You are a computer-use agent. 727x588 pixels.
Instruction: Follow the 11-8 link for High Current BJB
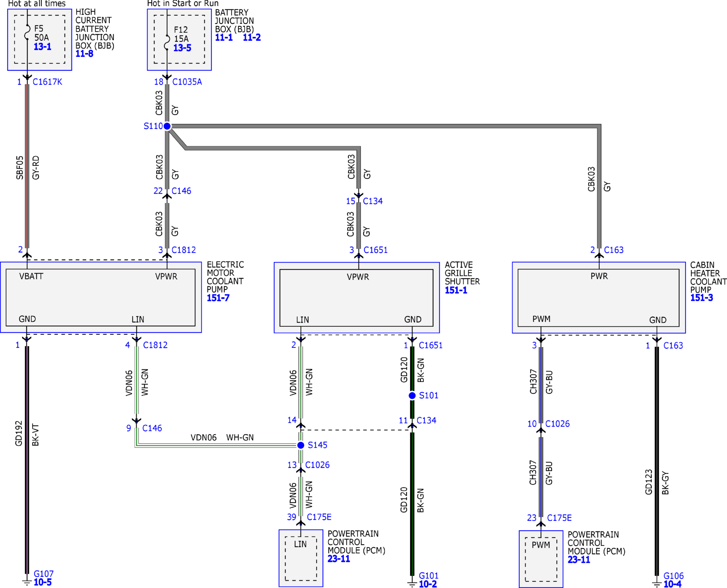click(x=84, y=54)
